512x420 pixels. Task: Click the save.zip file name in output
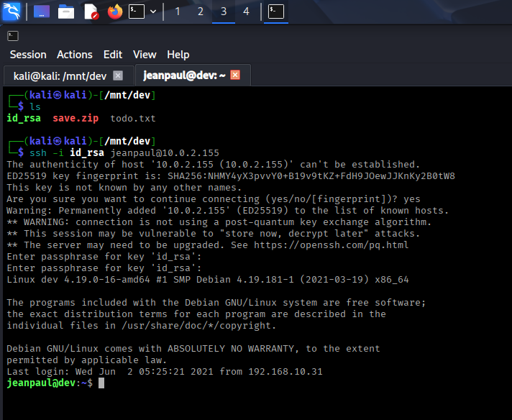76,118
